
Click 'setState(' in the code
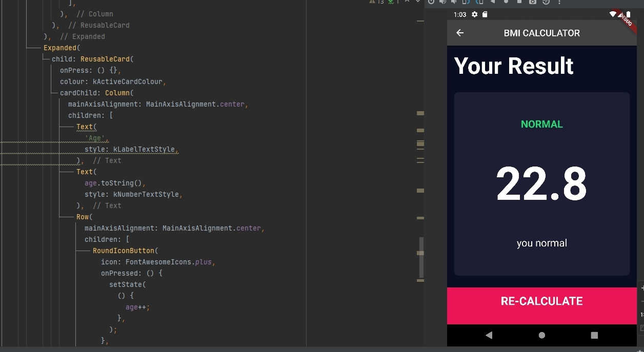tap(128, 284)
